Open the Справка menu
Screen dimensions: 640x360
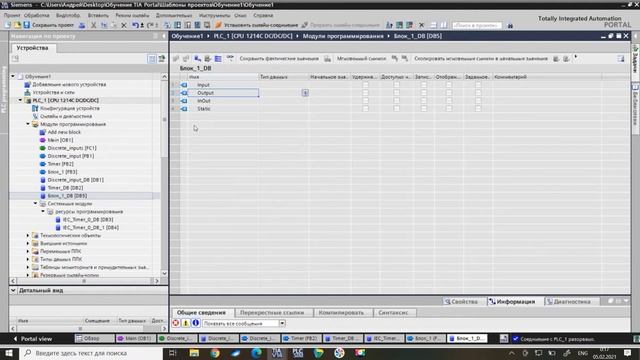(x=263, y=15)
